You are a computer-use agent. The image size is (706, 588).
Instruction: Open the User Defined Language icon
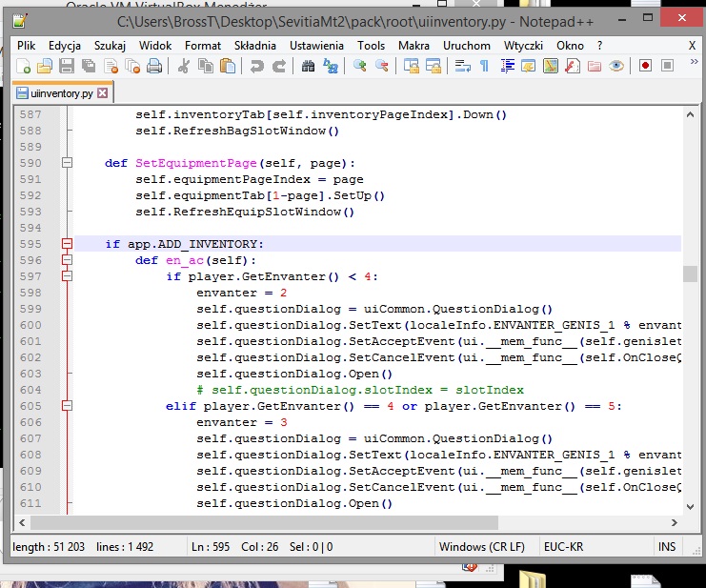tap(528, 66)
